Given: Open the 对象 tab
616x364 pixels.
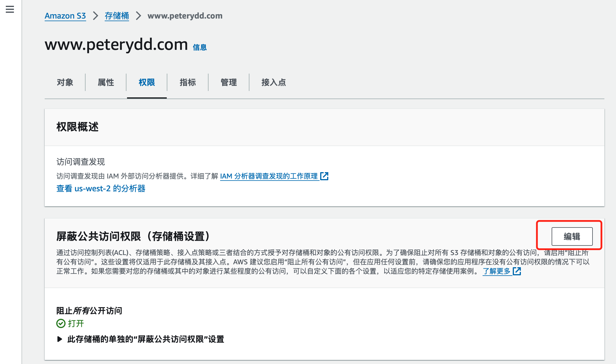Looking at the screenshot, I should (x=65, y=83).
